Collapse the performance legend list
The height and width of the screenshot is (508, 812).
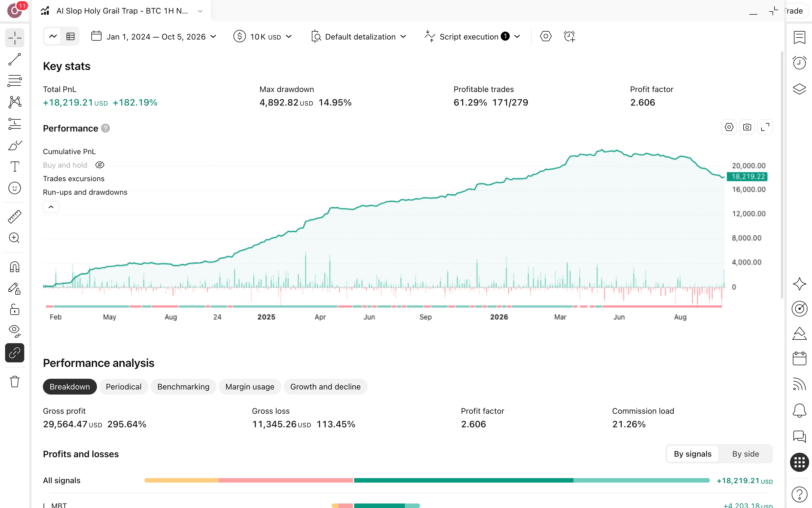tap(51, 207)
